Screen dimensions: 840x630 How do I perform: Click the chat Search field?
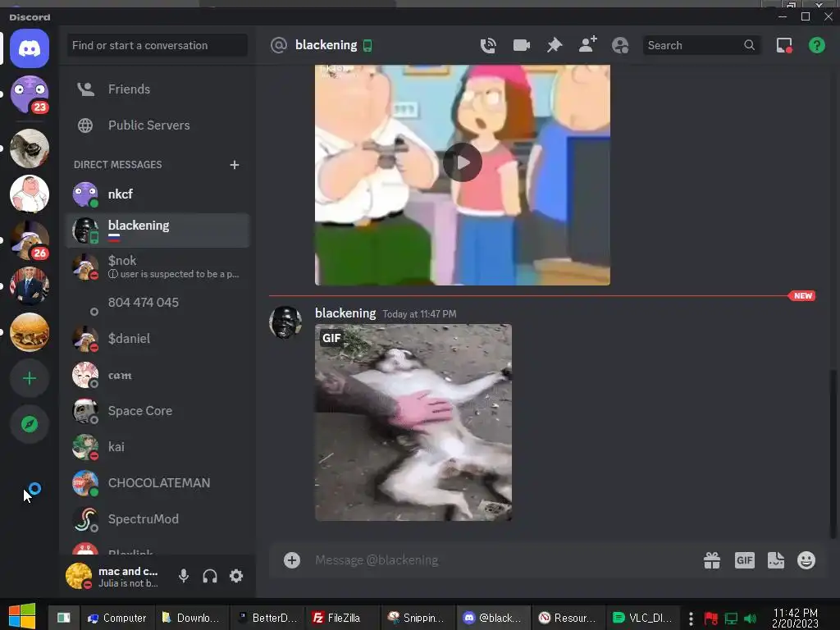[701, 46]
